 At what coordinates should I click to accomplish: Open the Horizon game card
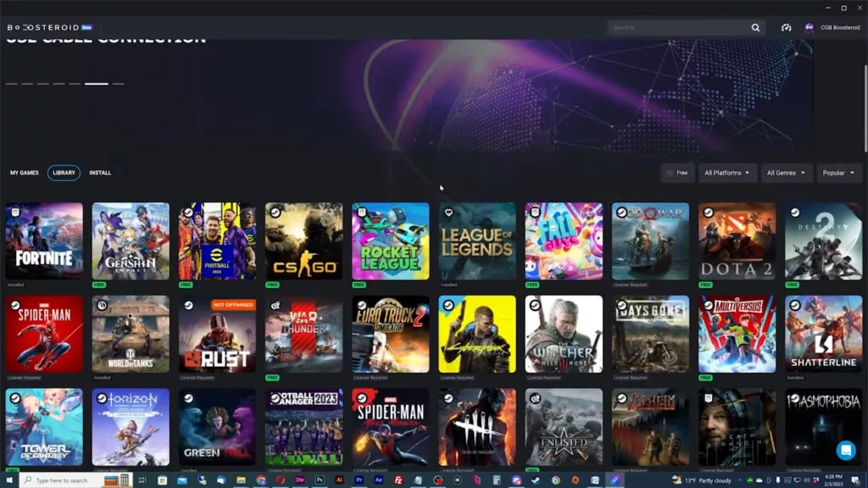click(131, 427)
